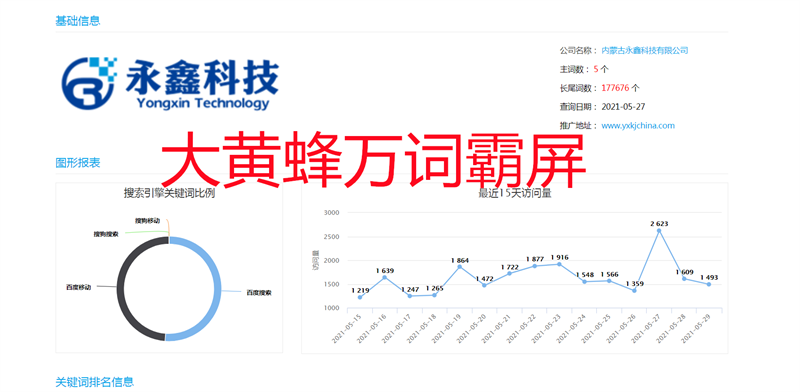This screenshot has height=392, width=800.
Task: Click the 百度搜索 chart label
Action: 259,293
